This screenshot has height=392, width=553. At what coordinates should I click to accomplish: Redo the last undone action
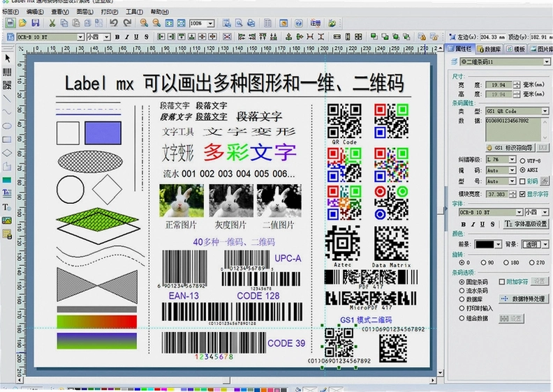click(127, 23)
